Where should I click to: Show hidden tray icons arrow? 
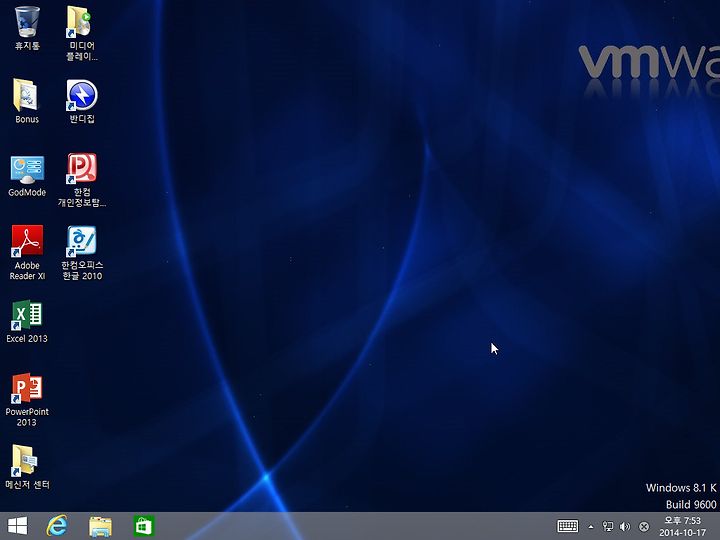(x=591, y=527)
